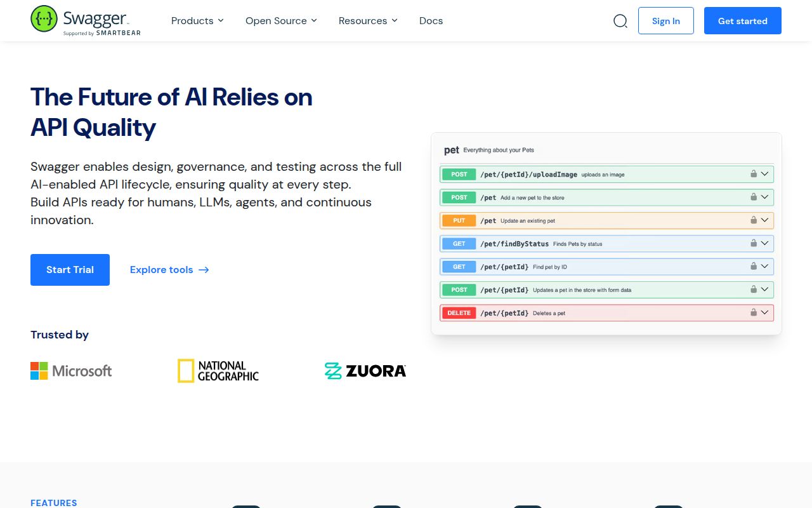The image size is (812, 508).
Task: Expand the 'Update an existing pet' chevron
Action: tap(765, 220)
